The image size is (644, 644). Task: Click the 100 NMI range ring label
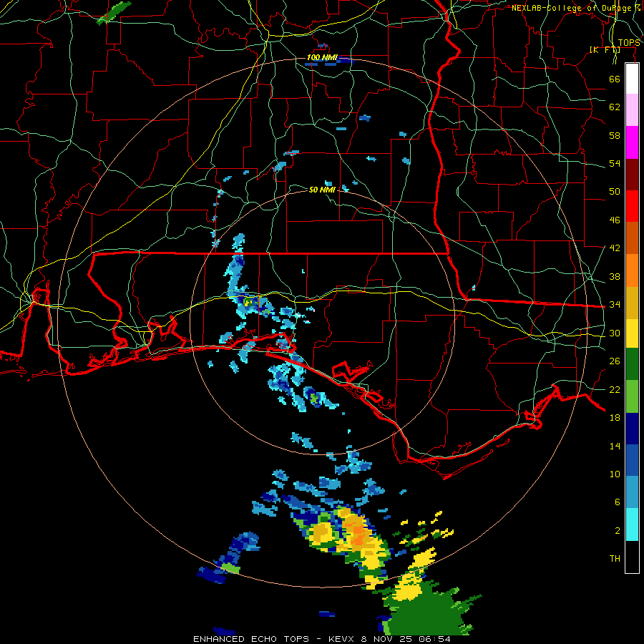321,57
